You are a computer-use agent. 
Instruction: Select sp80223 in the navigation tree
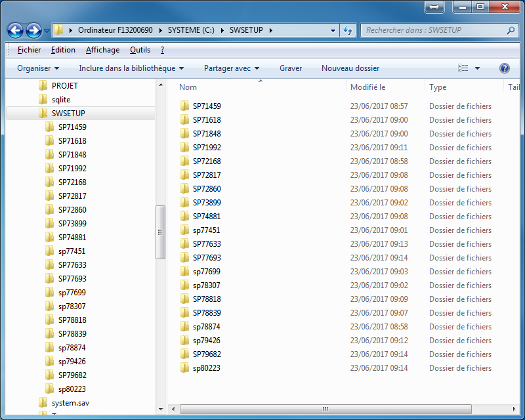pos(72,389)
